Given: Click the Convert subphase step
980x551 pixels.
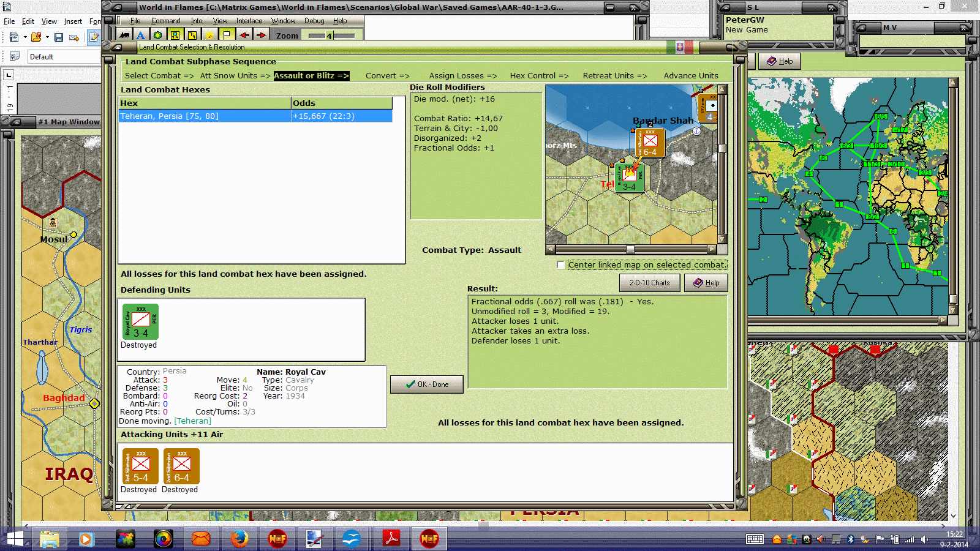Looking at the screenshot, I should click(387, 76).
